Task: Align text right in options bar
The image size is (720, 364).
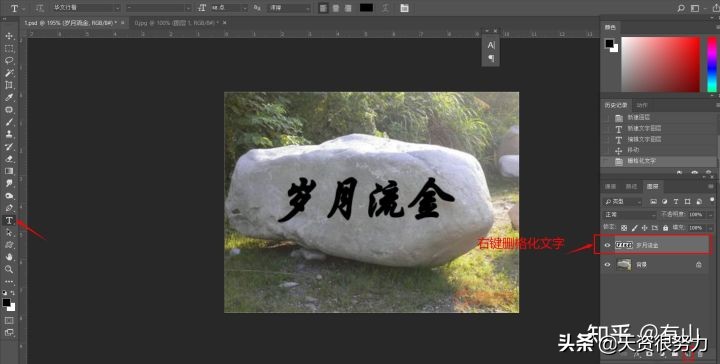Action: [348, 8]
